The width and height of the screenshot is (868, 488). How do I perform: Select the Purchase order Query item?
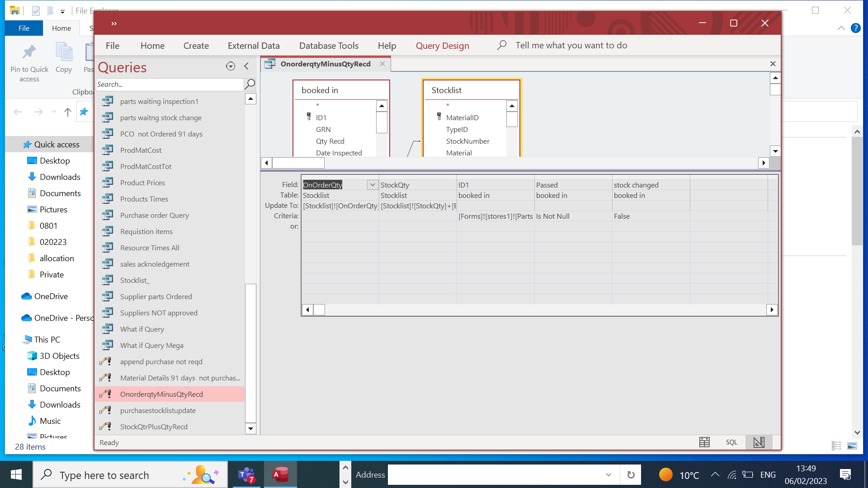pyautogui.click(x=155, y=215)
